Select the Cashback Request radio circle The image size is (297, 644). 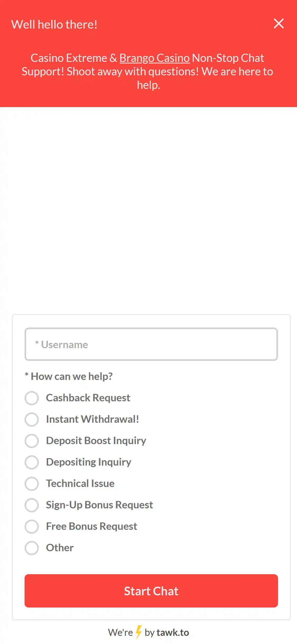pyautogui.click(x=32, y=398)
